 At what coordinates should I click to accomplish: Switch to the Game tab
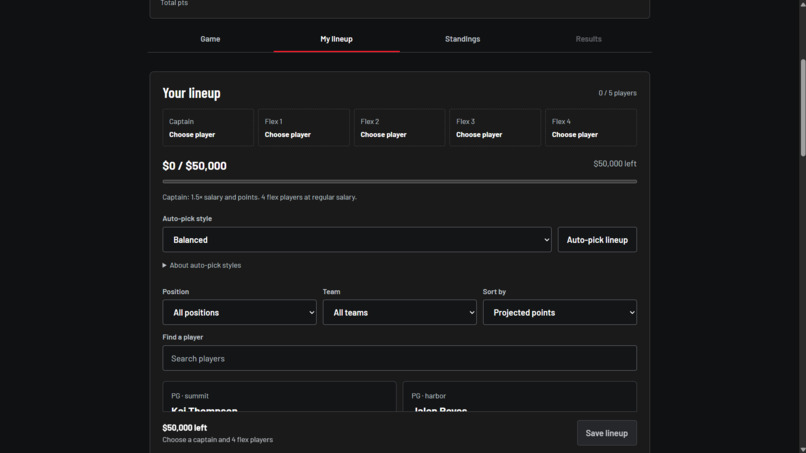click(210, 39)
